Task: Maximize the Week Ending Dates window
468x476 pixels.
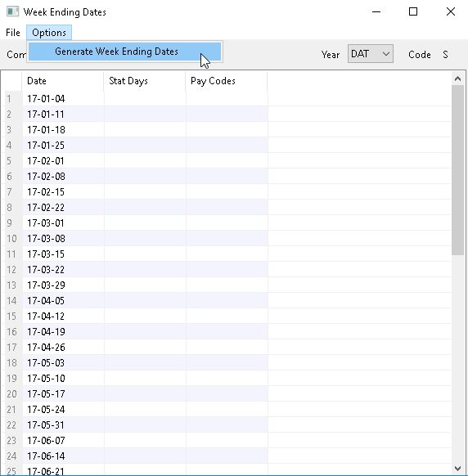Action: tap(413, 11)
